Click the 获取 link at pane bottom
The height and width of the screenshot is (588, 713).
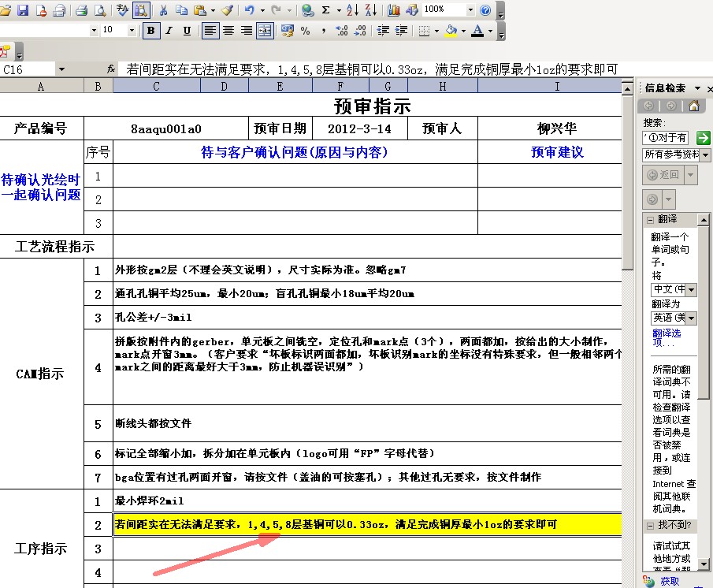coord(670,581)
